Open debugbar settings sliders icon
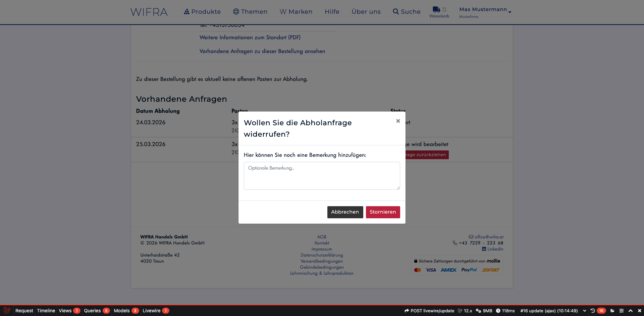644x316 pixels. coord(621,311)
